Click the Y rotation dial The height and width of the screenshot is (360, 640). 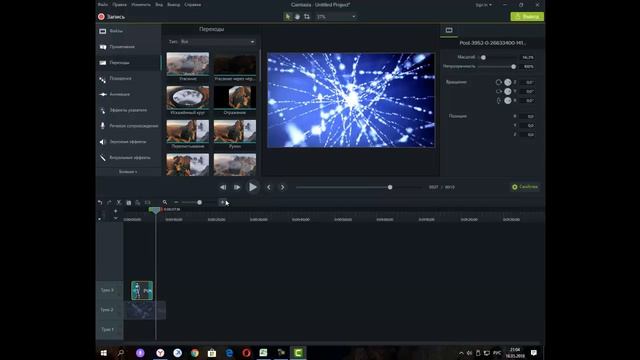click(x=507, y=91)
